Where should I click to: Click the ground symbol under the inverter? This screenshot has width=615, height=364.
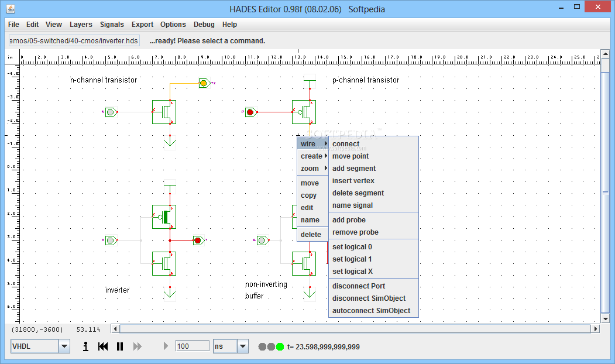point(170,293)
